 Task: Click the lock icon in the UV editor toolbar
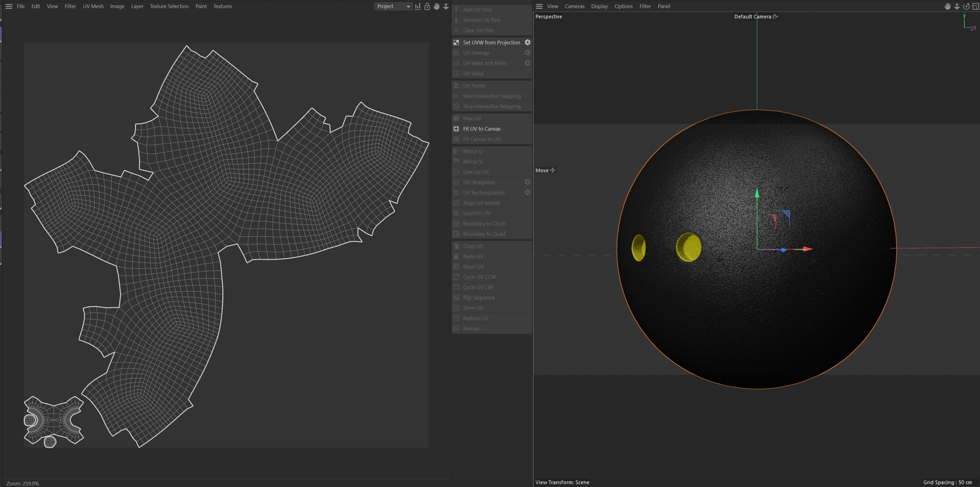click(427, 7)
